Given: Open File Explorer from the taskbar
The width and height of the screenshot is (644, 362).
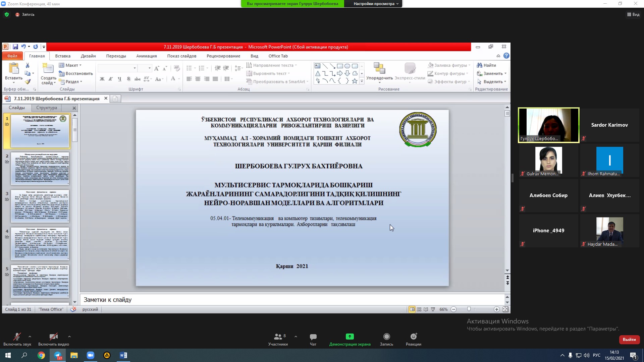Looking at the screenshot, I should coord(74,355).
